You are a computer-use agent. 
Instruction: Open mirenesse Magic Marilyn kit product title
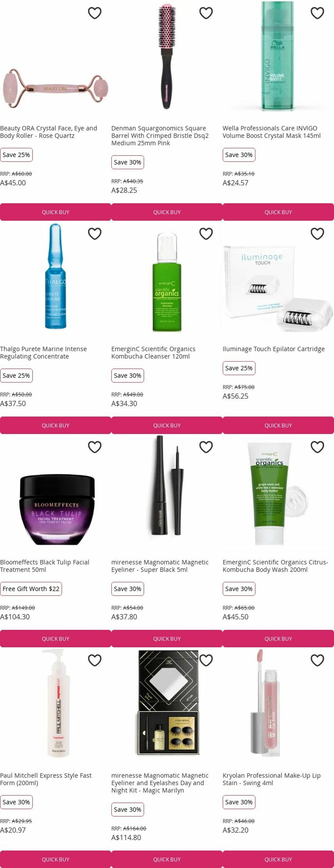[x=160, y=783]
